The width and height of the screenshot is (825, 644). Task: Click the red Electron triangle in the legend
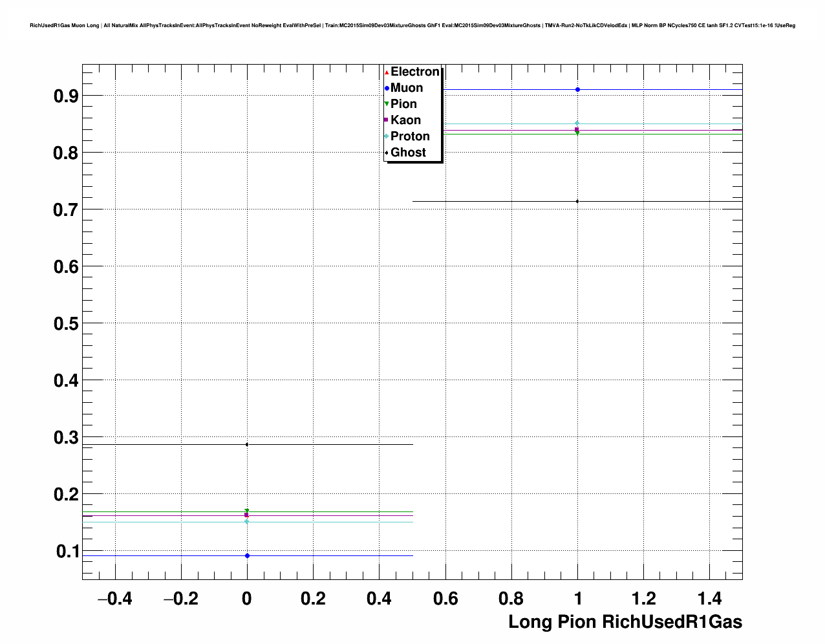[x=387, y=72]
